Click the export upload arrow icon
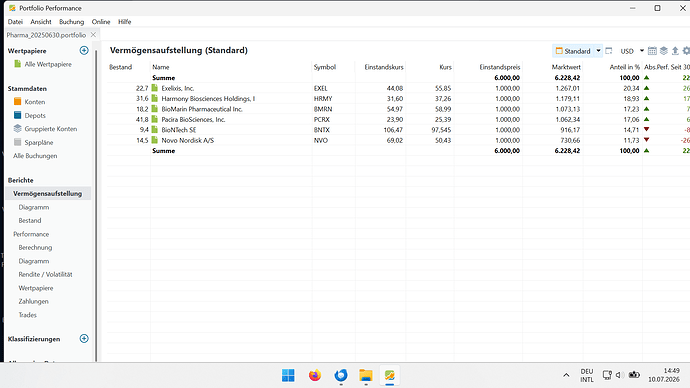 [675, 51]
